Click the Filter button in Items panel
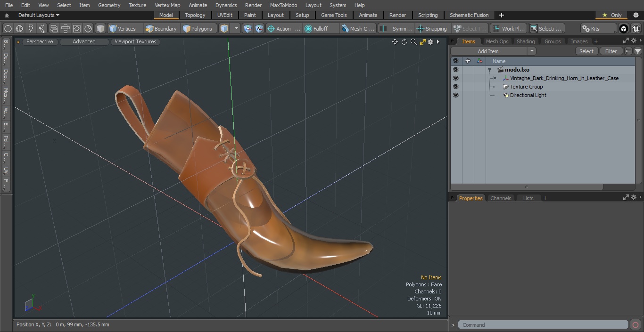This screenshot has height=332, width=644. (x=611, y=51)
